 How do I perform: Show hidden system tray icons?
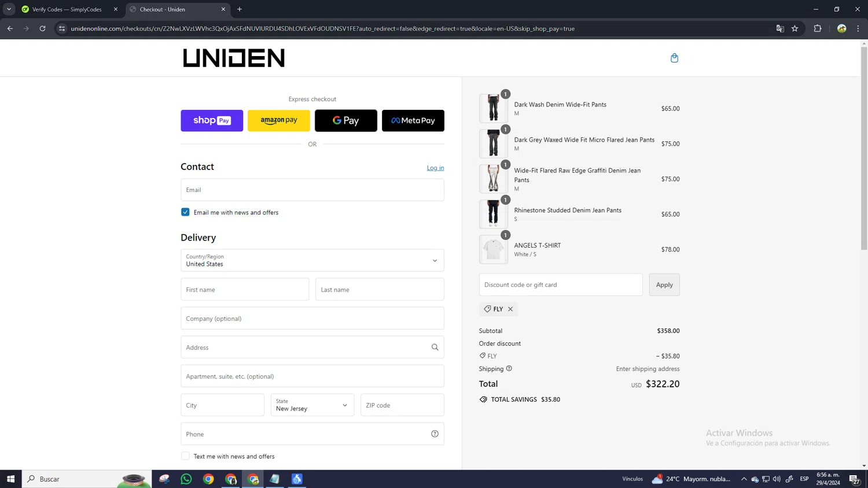[744, 479]
